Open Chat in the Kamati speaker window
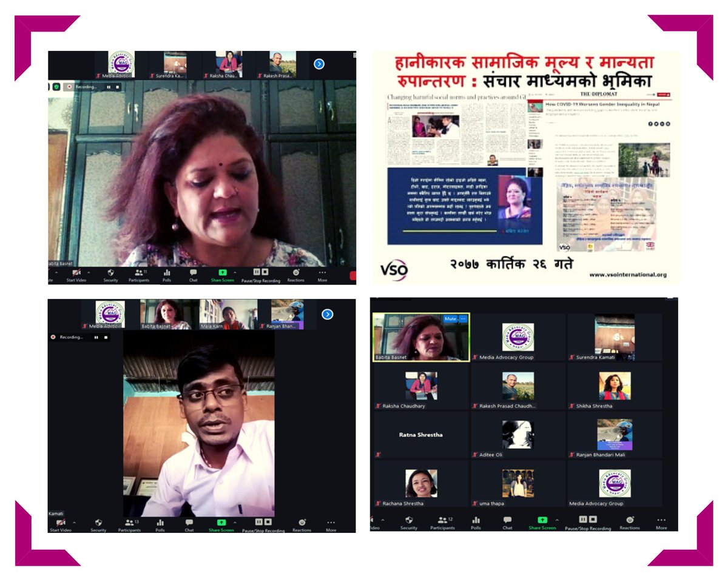The image size is (728, 582). (x=189, y=526)
